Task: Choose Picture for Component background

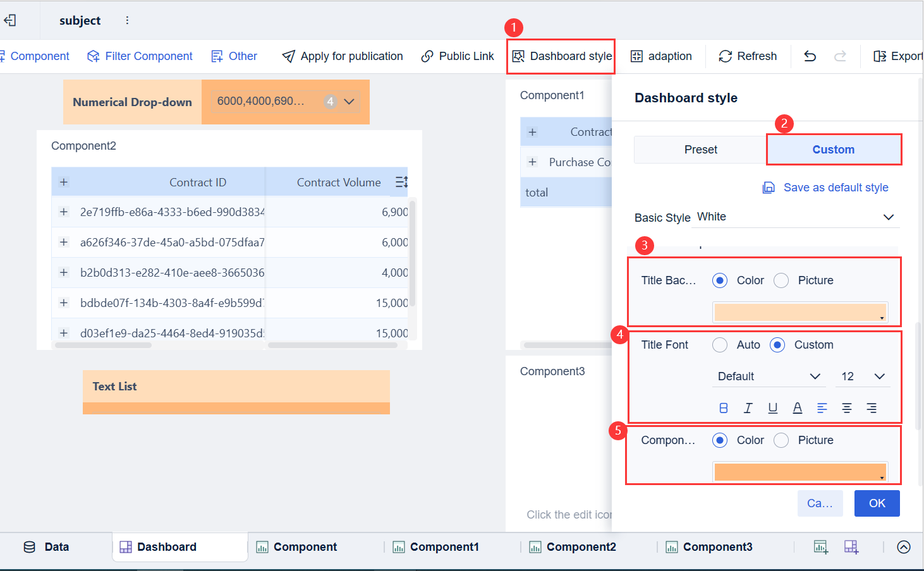Action: [782, 440]
